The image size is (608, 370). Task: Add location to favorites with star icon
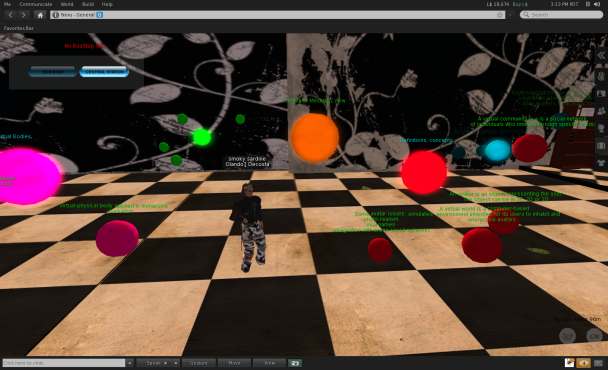pyautogui.click(x=500, y=15)
